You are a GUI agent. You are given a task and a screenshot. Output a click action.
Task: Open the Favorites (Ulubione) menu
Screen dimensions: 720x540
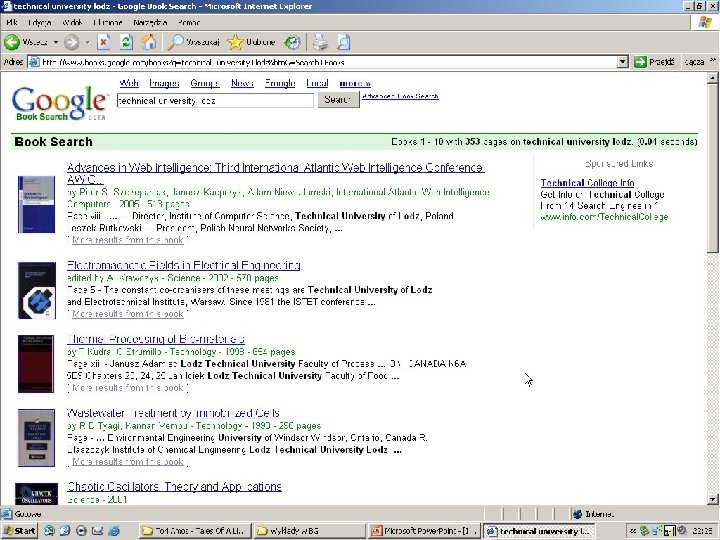pyautogui.click(x=108, y=22)
